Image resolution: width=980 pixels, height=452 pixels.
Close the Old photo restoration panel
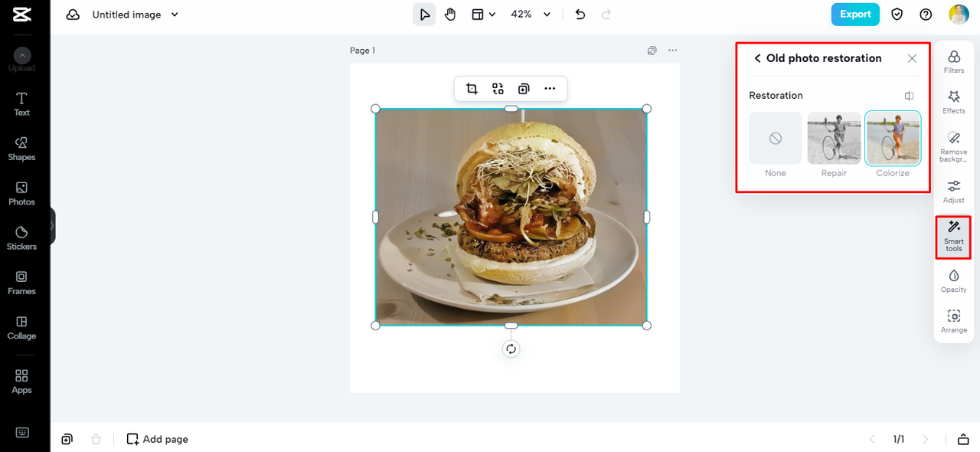(912, 58)
